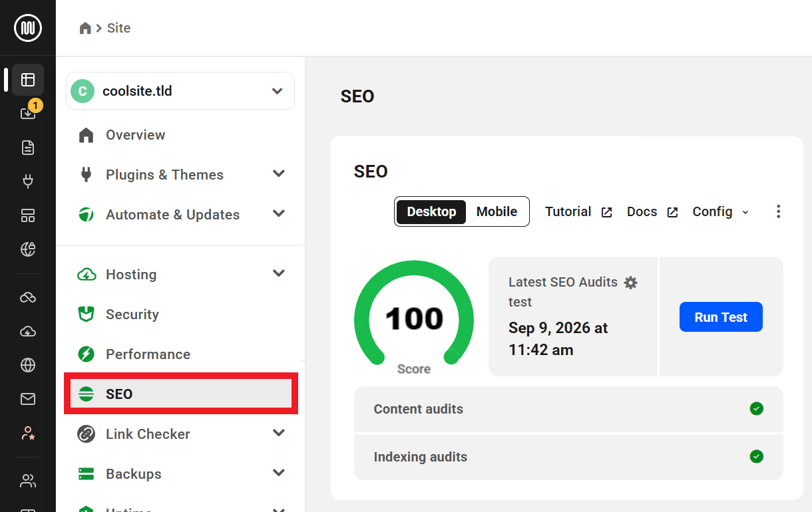Open the coolsite.tld site selector dropdown
This screenshot has width=812, height=512.
pos(180,91)
